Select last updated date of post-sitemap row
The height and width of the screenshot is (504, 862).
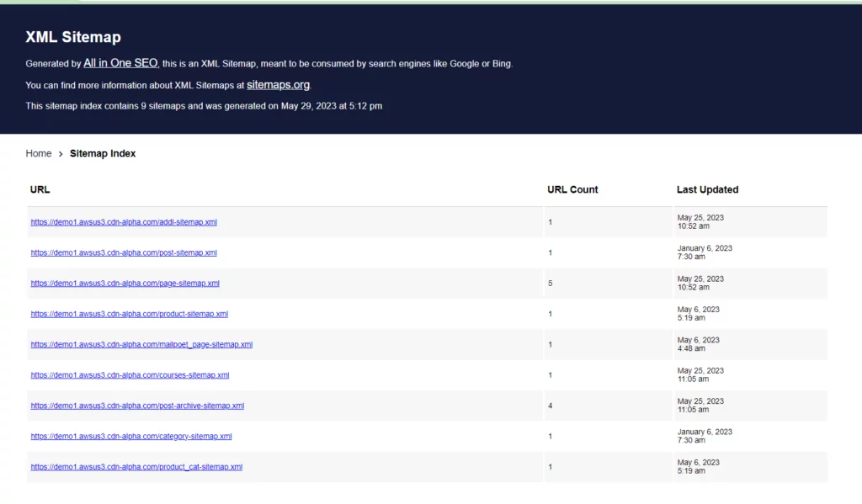[705, 252]
